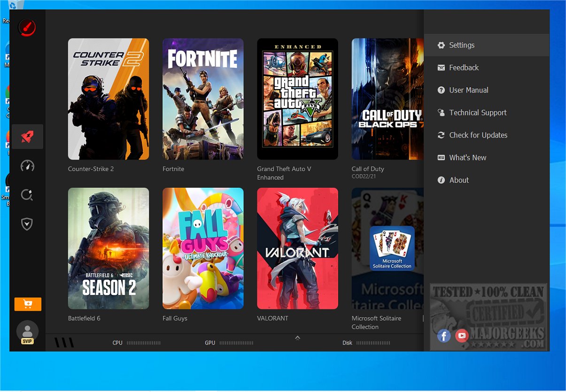Click the Battlefield 6 title label
Image resolution: width=566 pixels, height=392 pixels.
tap(84, 318)
